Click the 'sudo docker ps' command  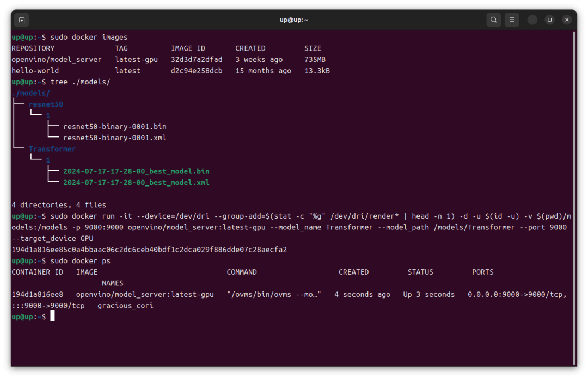pos(80,260)
